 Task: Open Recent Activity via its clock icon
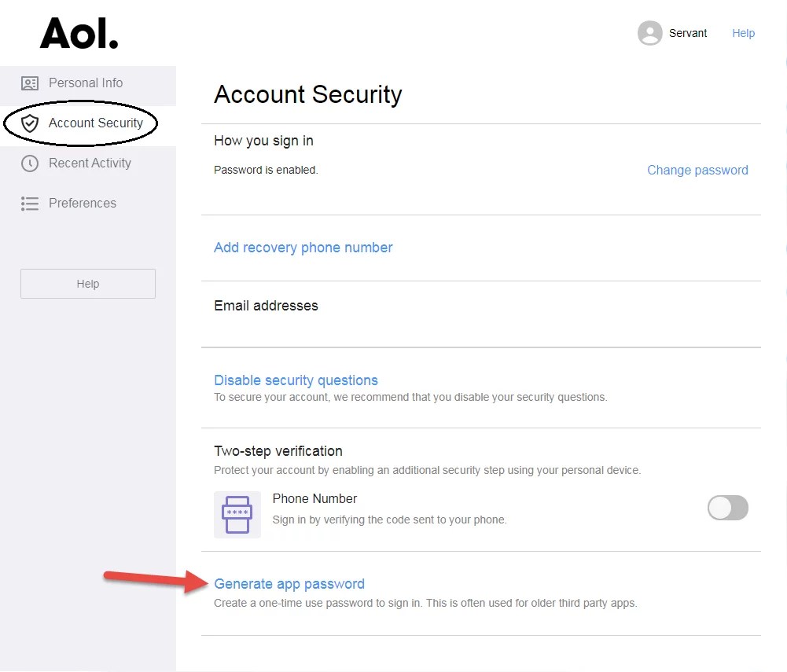click(x=29, y=163)
